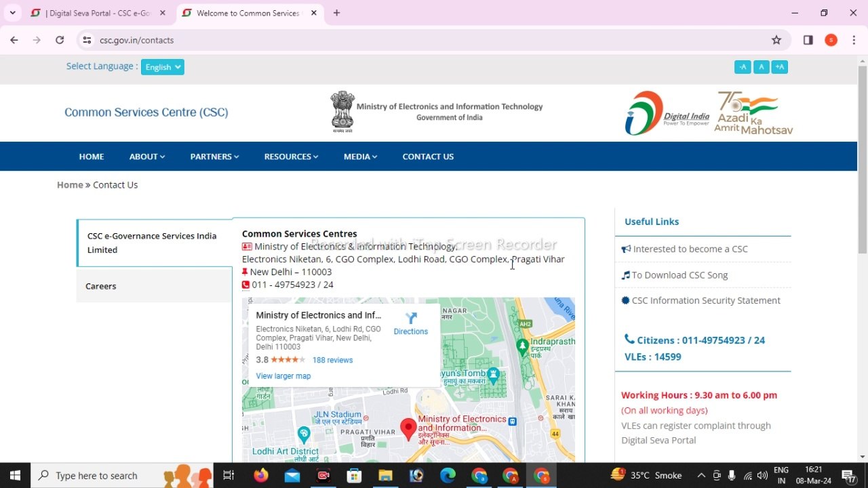Open Microsoft Edge on taskbar
Image resolution: width=868 pixels, height=488 pixels.
pyautogui.click(x=448, y=475)
